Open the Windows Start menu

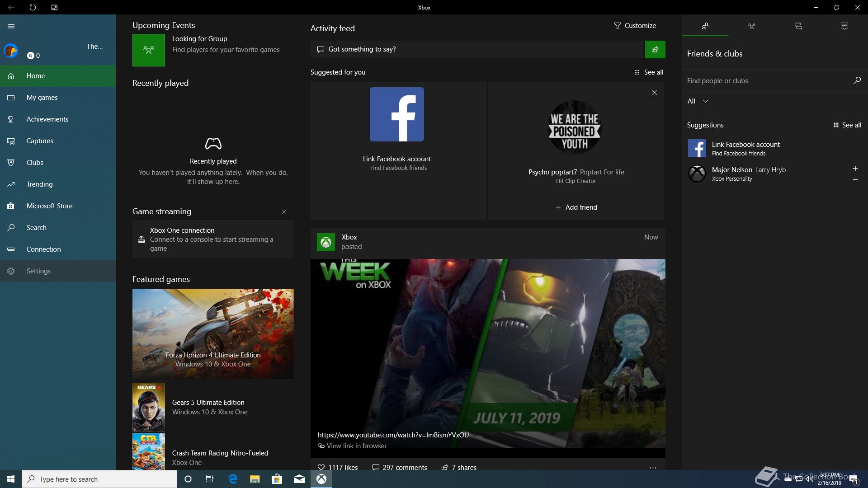tap(11, 479)
